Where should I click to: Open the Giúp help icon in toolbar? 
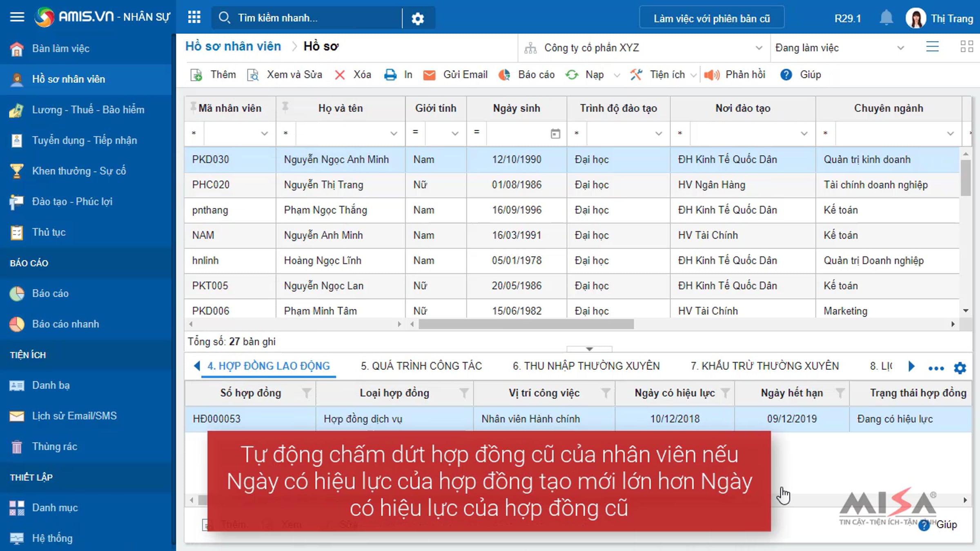(x=786, y=75)
